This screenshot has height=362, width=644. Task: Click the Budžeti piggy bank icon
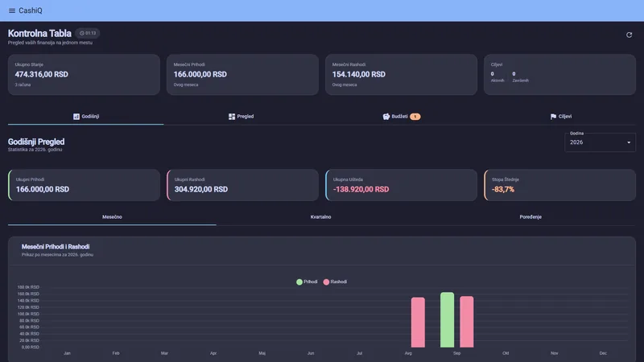point(386,117)
